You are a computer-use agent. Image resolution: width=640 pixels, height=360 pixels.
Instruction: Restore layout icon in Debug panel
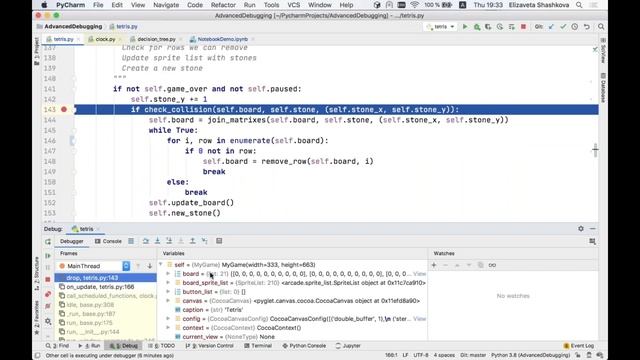[593, 242]
